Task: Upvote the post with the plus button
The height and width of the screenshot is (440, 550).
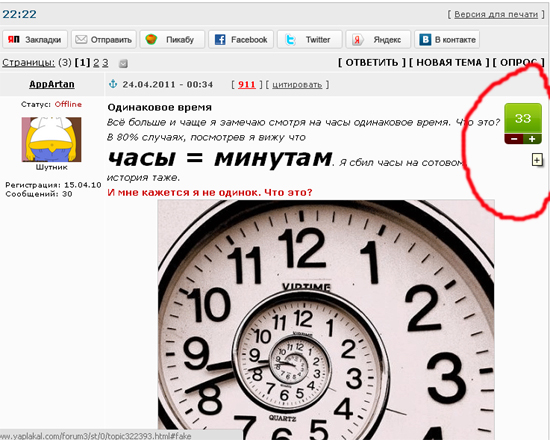Action: click(x=532, y=139)
